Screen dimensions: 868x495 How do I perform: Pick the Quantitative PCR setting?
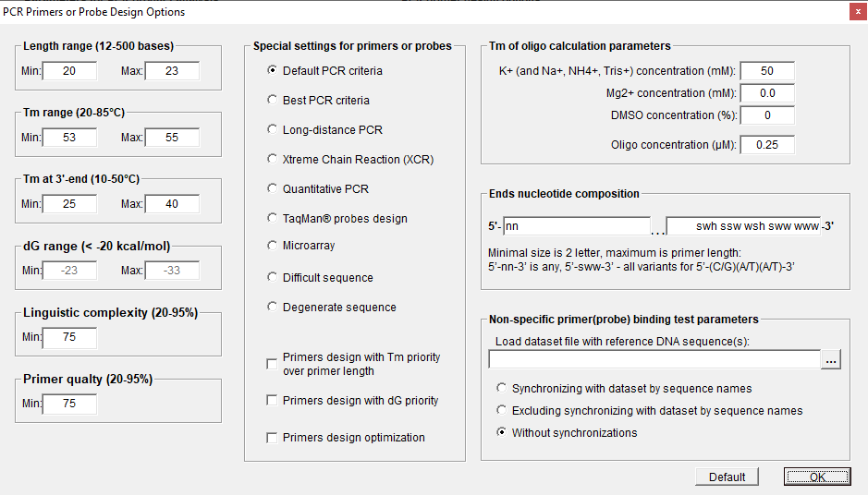pyautogui.click(x=272, y=188)
